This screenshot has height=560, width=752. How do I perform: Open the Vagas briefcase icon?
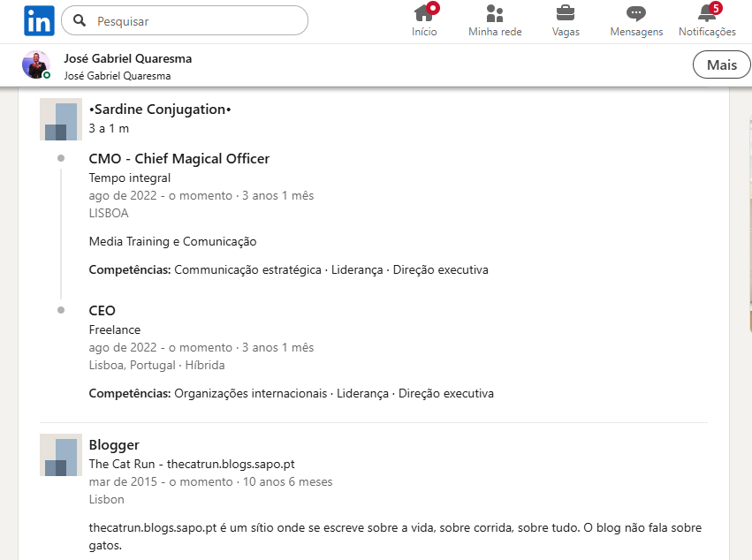(566, 13)
